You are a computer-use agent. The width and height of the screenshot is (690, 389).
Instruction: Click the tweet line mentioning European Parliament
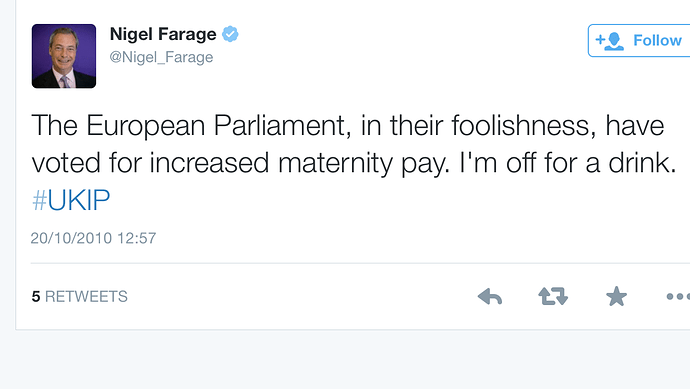[x=348, y=125]
